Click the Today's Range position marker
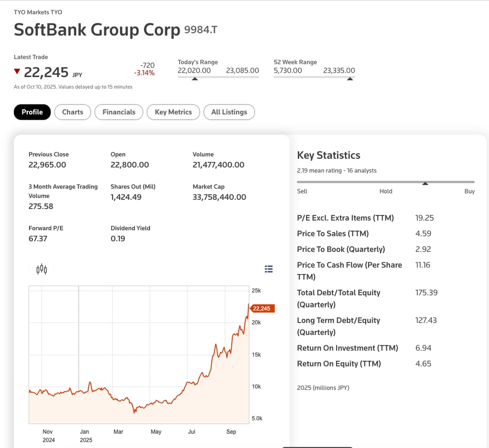Screen dimensions: 489x448 (x=195, y=79)
